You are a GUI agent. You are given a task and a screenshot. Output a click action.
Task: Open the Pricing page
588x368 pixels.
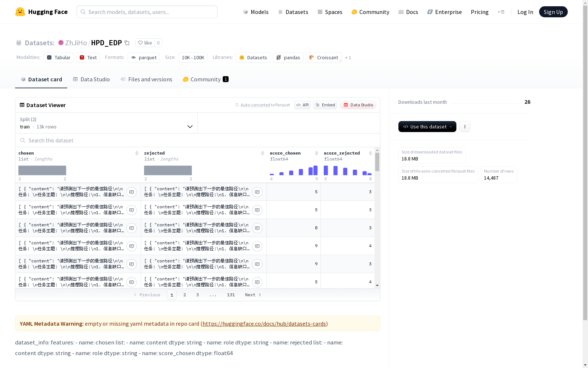point(480,12)
